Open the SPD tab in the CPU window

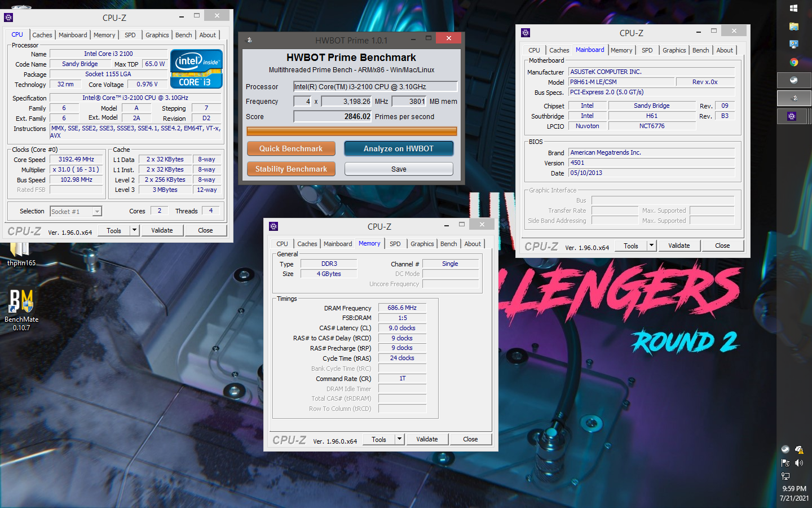click(x=130, y=35)
